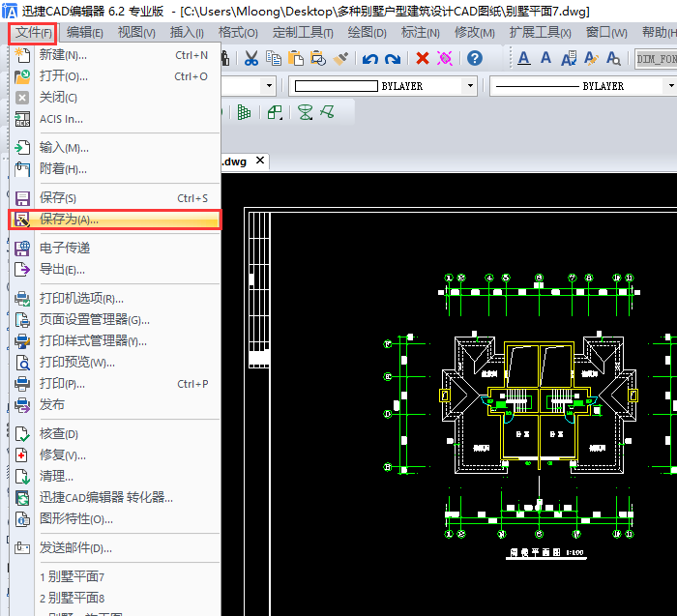Open the BYLAYER linetype dropdown
The width and height of the screenshot is (677, 616).
670,86
